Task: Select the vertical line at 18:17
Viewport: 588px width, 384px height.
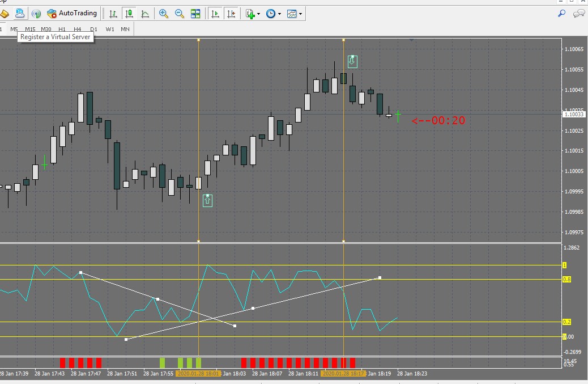Action: [343, 141]
